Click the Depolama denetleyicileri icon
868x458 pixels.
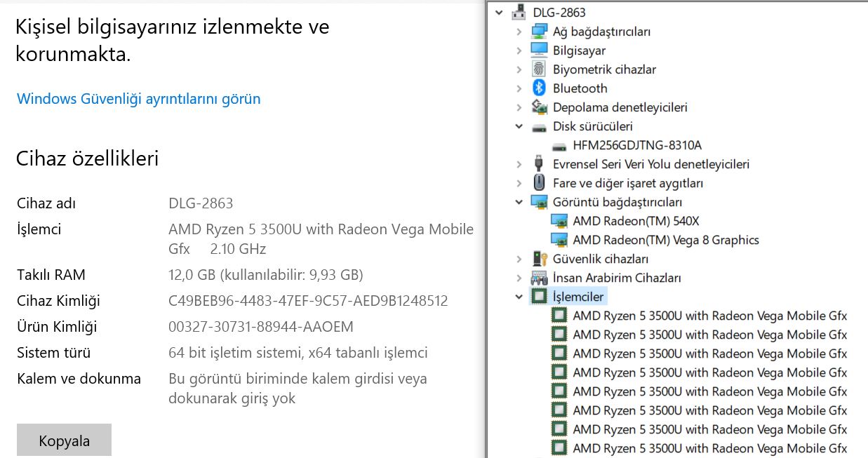(539, 107)
